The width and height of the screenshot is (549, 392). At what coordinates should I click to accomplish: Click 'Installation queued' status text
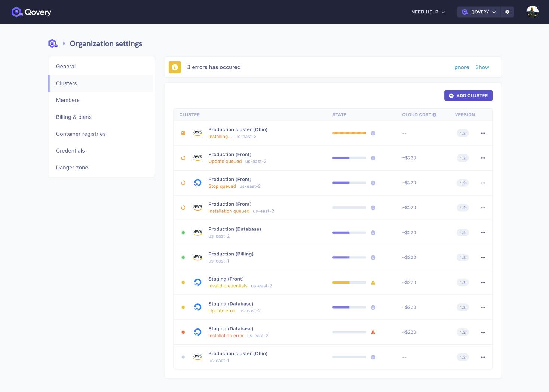[229, 211]
